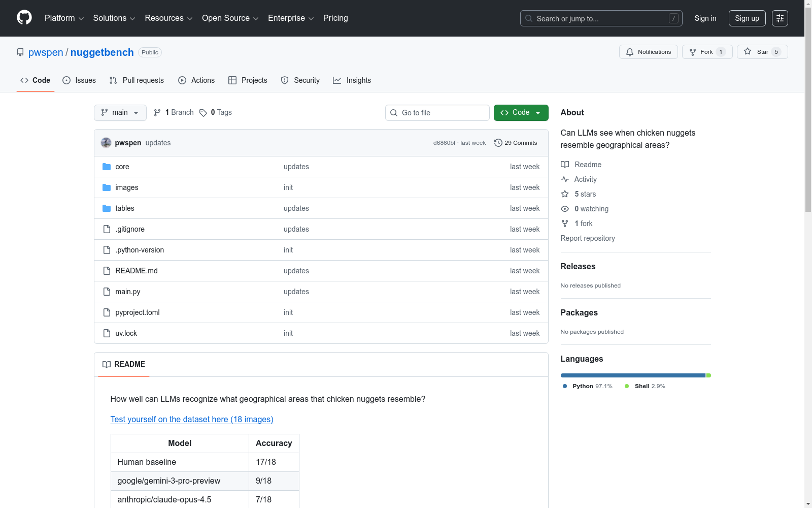Expand the Enterprise menu
Viewport: 812px width, 508px height.
tap(291, 18)
